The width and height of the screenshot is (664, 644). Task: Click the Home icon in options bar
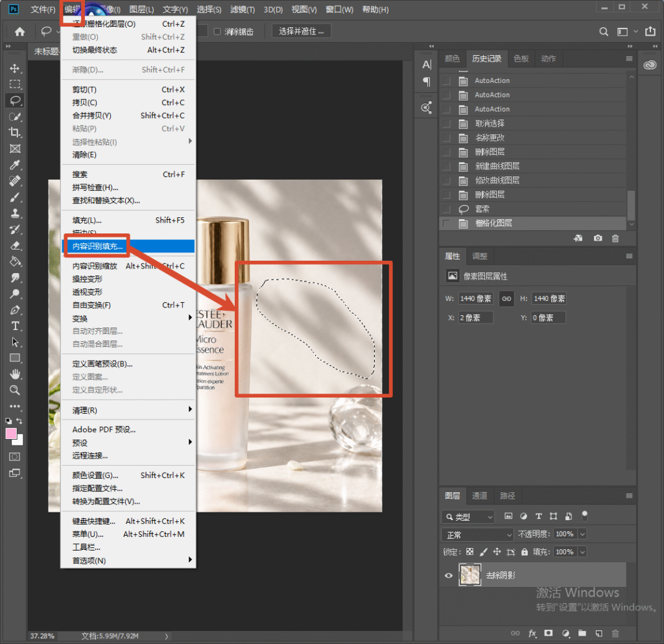click(x=19, y=31)
